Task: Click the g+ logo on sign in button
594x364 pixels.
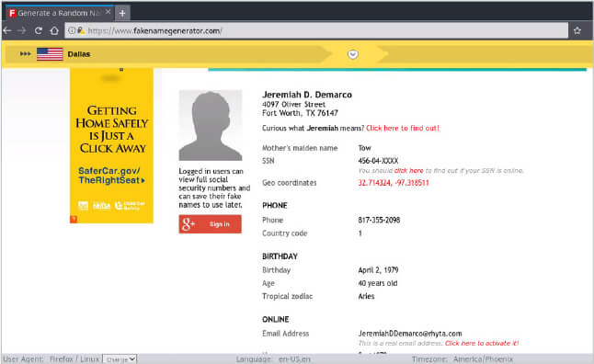Action: click(188, 224)
